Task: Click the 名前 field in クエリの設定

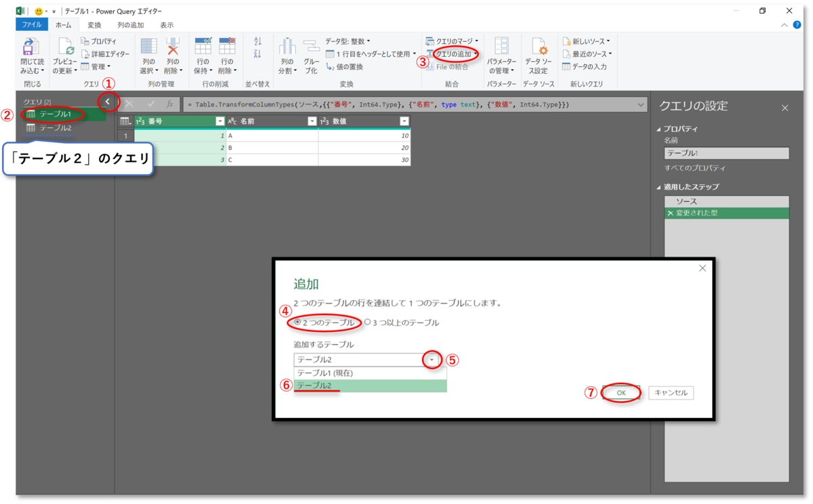Action: coord(726,152)
